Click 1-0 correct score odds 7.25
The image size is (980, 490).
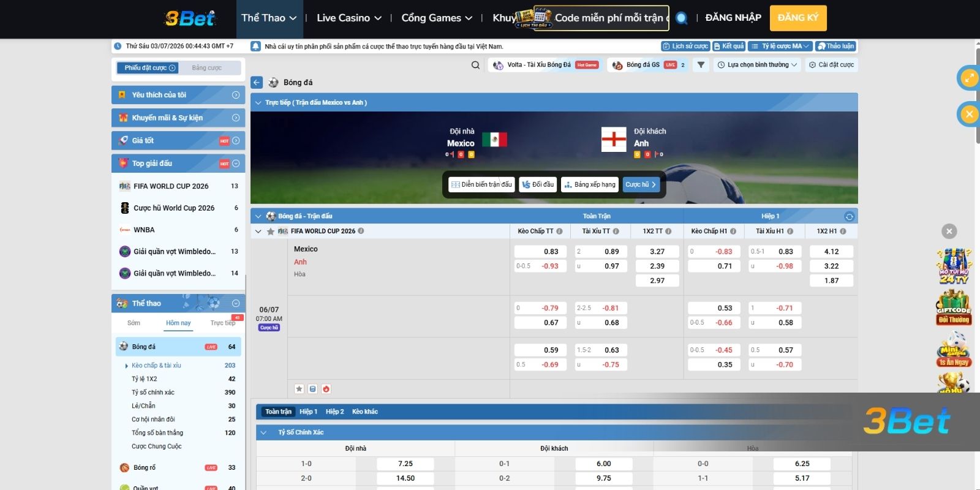coord(405,464)
